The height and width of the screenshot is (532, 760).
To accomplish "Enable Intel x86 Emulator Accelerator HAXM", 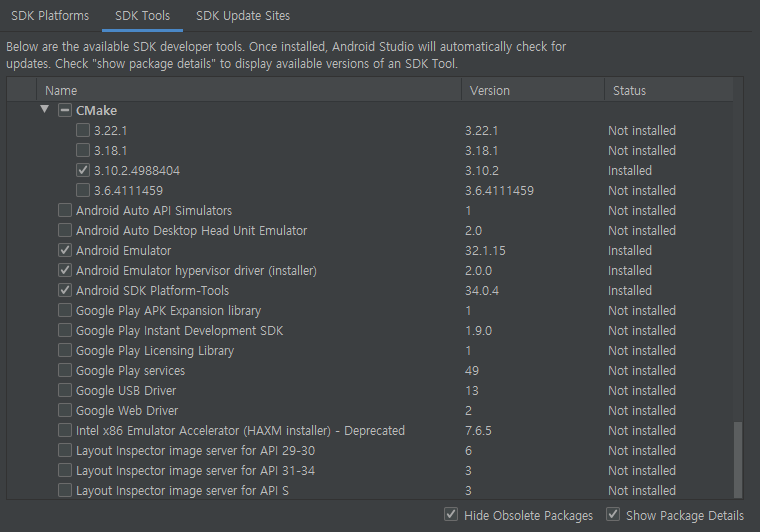I will point(64,430).
